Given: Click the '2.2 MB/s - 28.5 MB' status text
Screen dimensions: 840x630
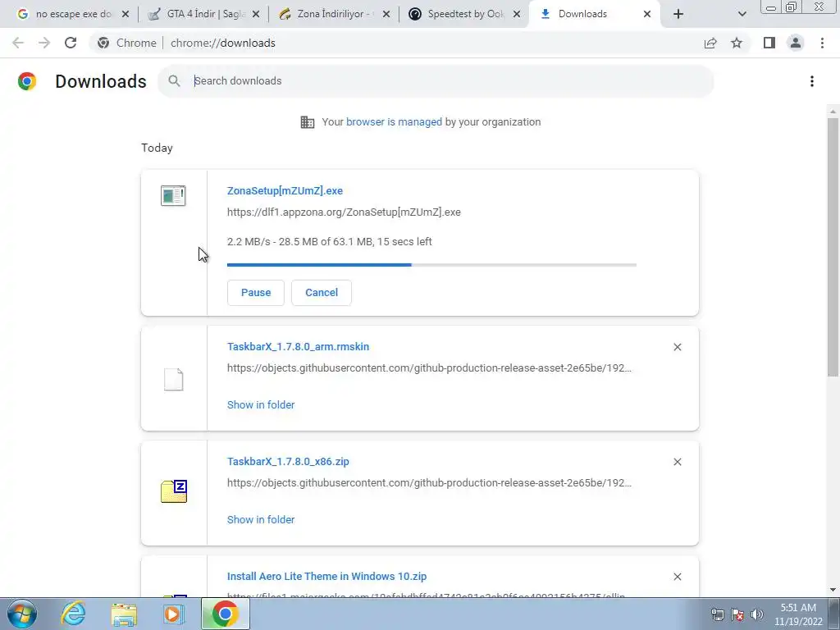Looking at the screenshot, I should pos(330,242).
